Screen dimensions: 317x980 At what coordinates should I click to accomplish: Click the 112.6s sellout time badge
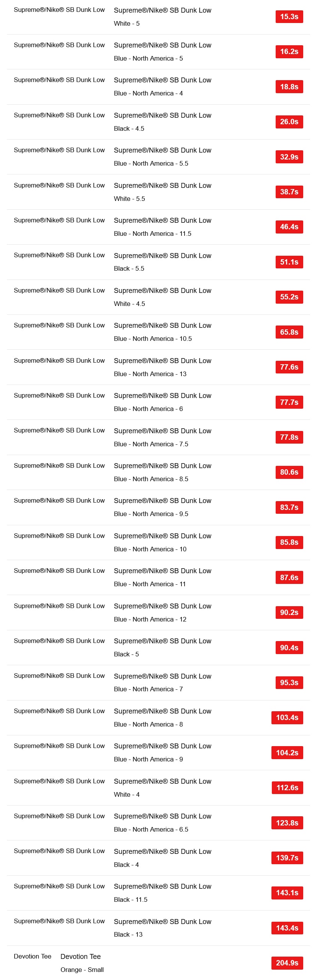(x=287, y=788)
